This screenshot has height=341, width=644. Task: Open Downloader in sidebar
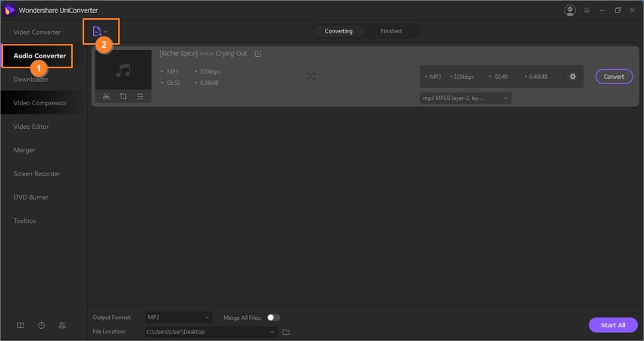(x=31, y=80)
